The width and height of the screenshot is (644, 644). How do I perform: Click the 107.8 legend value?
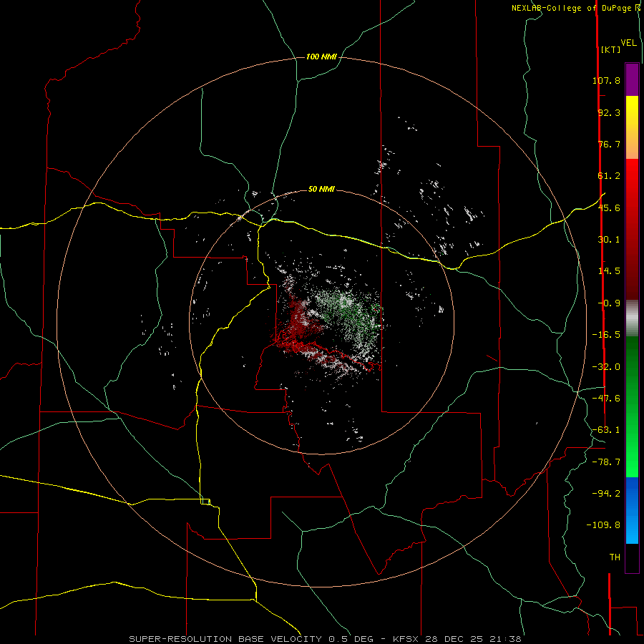(606, 80)
